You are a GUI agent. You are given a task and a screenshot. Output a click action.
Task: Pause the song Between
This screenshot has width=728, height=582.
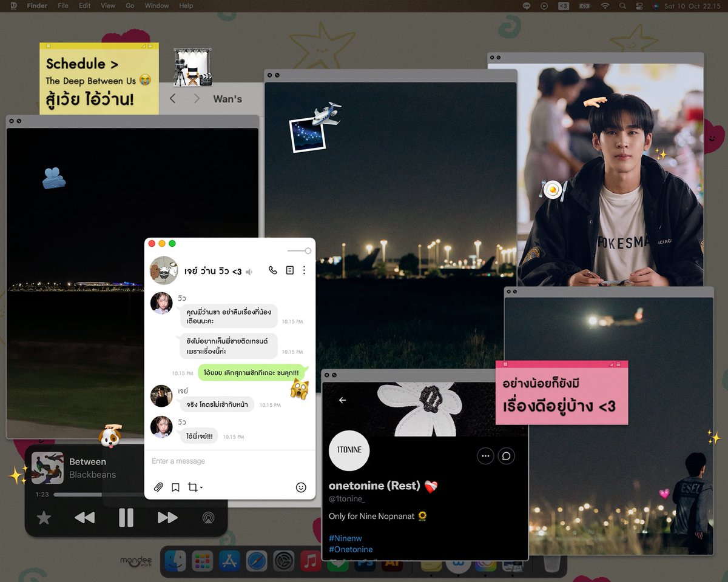126,518
